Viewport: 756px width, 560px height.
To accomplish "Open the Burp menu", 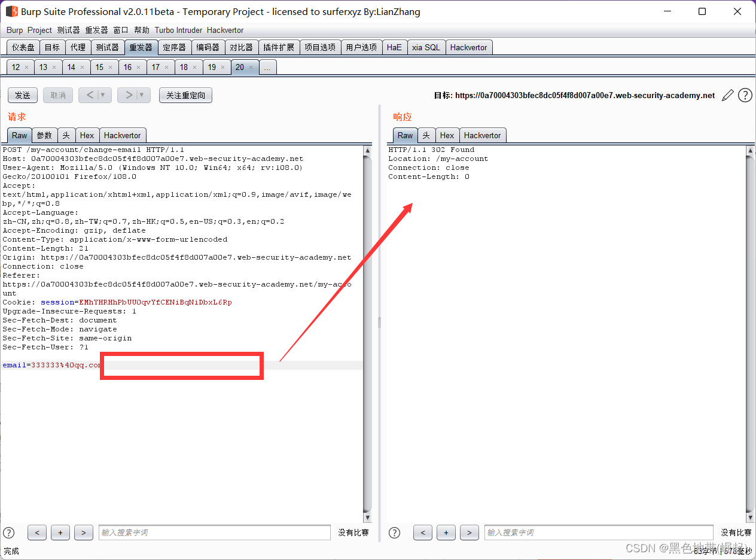I will [15, 30].
